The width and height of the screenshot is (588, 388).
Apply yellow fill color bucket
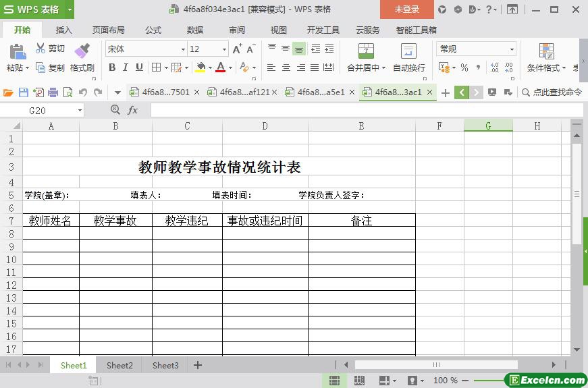click(201, 67)
